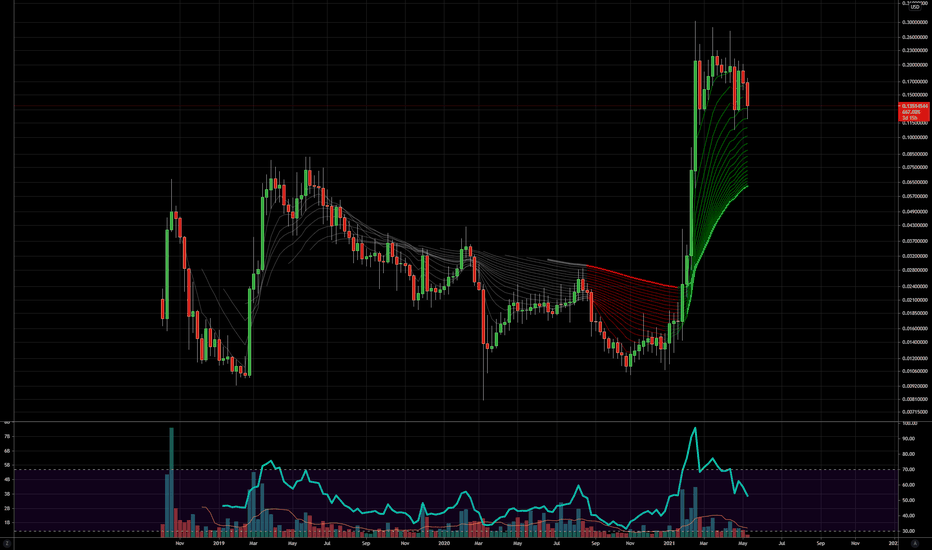Click RSI line peak in early 2021
The height and width of the screenshot is (550, 932).
695,428
